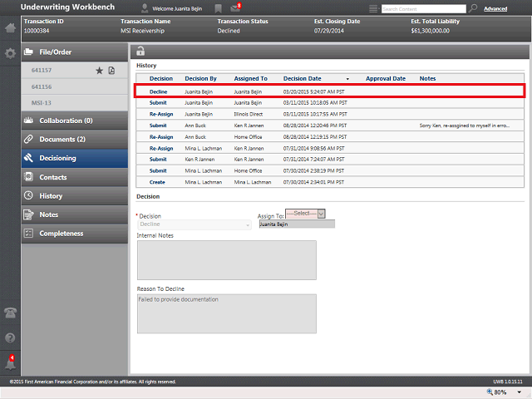
Task: Select the Decisioning section
Action: tap(75, 158)
